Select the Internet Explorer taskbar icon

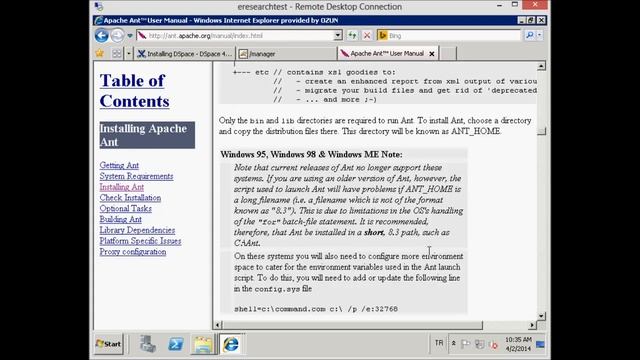click(x=231, y=344)
